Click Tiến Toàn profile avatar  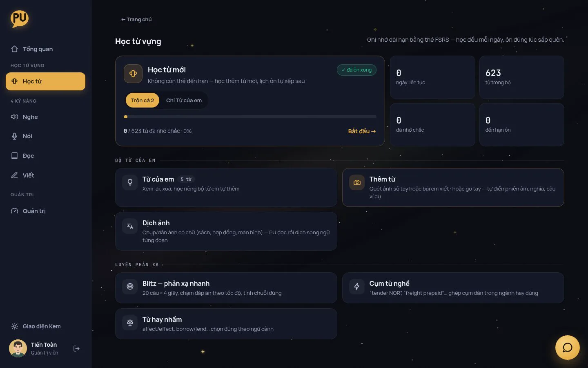(x=18, y=348)
